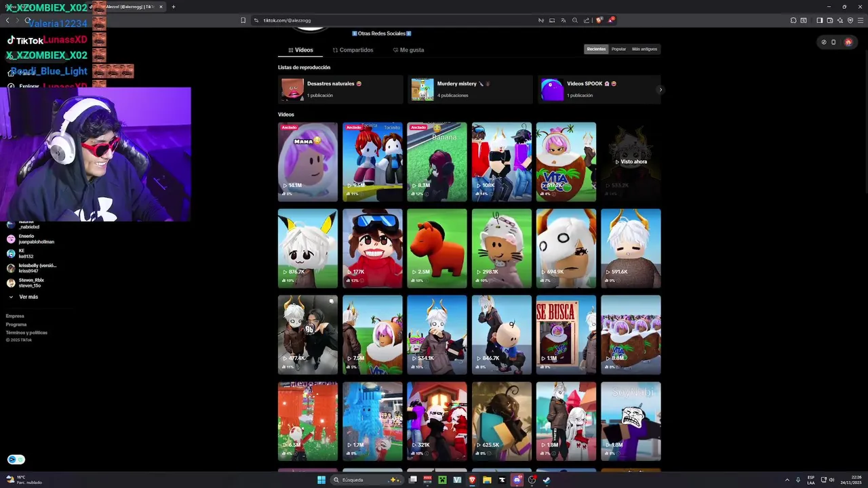Click the taskbar Búsqueda search box
The image size is (868, 488).
click(368, 480)
